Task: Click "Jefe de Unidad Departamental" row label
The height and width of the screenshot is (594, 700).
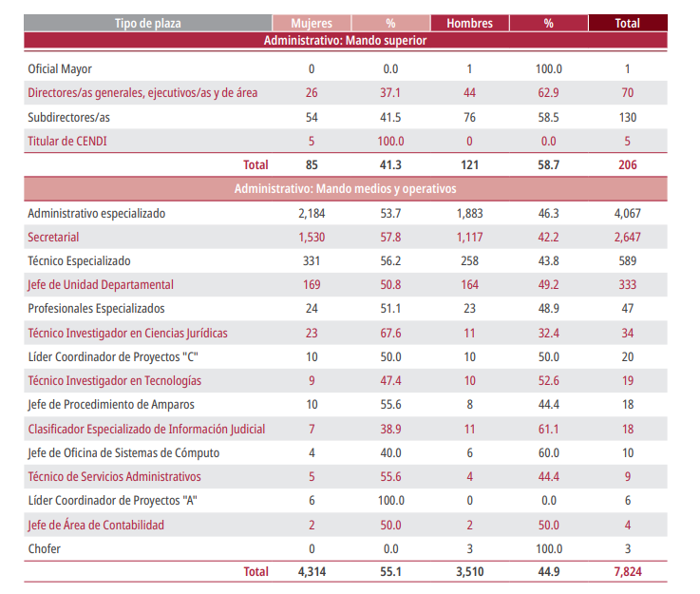Action: coord(101,284)
